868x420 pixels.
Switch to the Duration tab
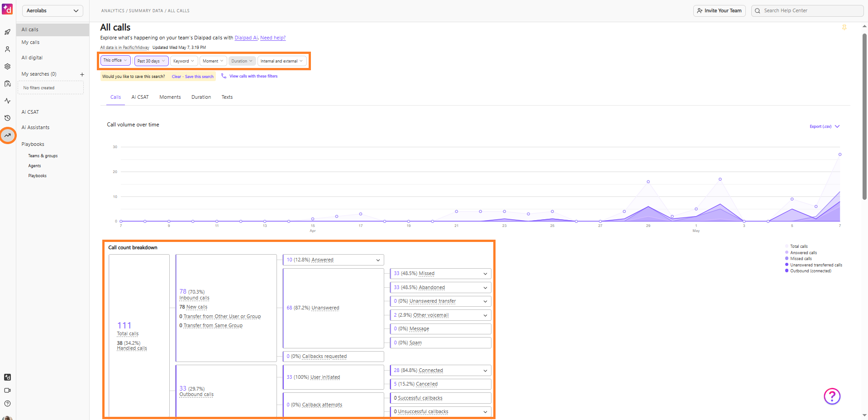(x=201, y=97)
